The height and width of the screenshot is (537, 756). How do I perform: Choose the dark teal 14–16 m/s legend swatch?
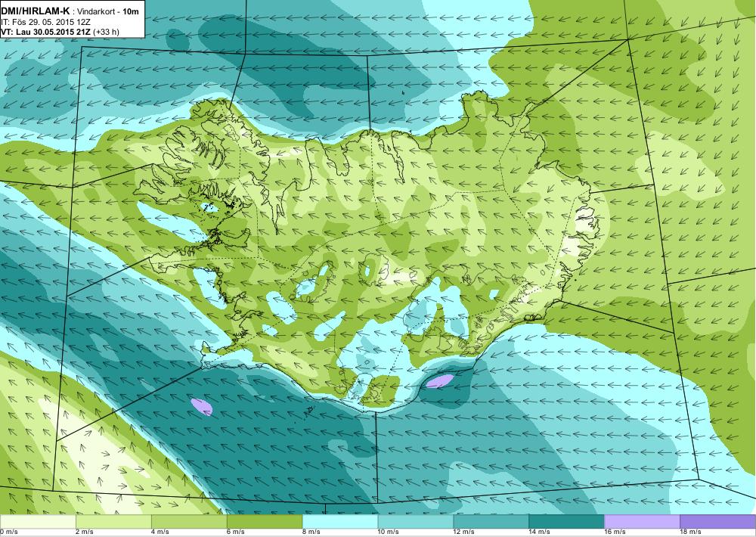coord(566,521)
